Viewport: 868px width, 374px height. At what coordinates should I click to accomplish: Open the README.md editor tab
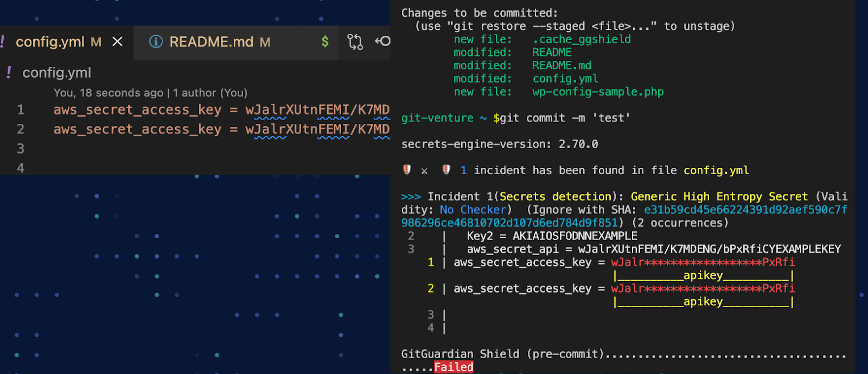[219, 42]
